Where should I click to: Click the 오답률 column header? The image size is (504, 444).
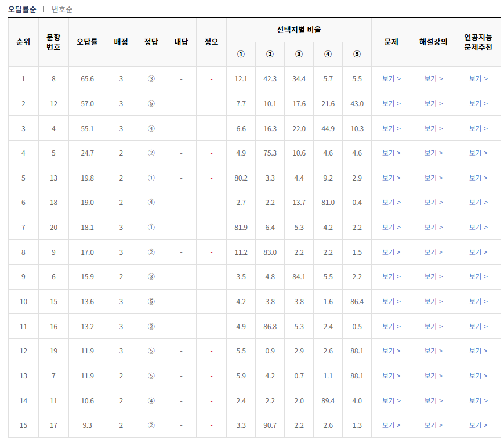(87, 41)
